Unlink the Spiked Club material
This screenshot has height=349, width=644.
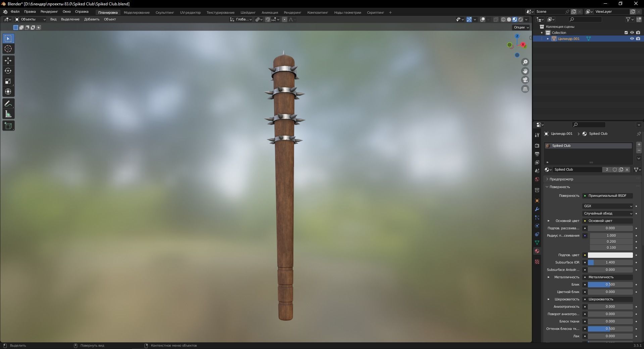point(627,170)
